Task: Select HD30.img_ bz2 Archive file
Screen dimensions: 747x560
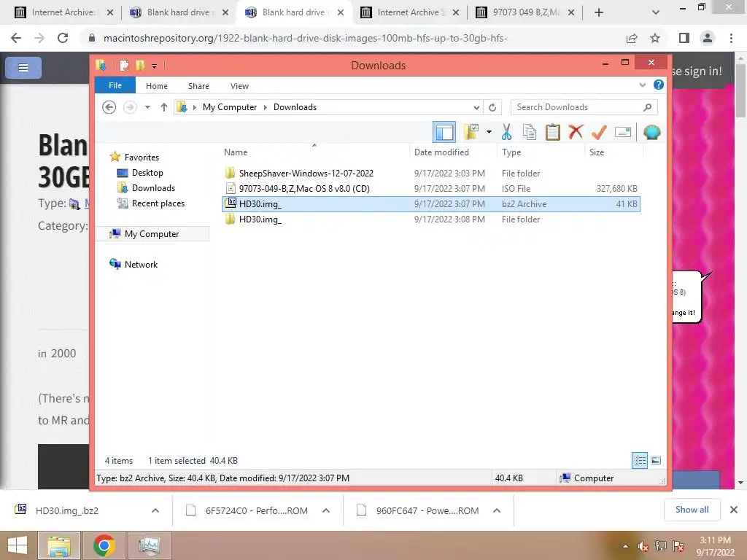Action: pos(431,204)
